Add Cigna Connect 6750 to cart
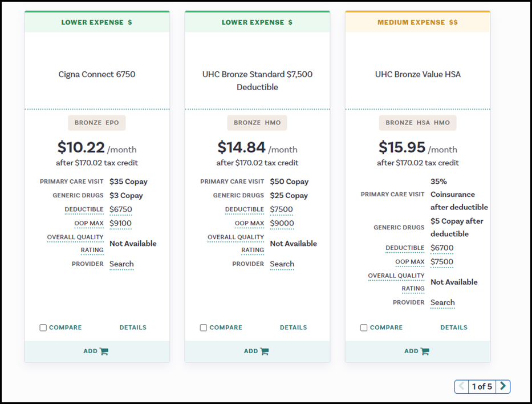The height and width of the screenshot is (404, 532). pyautogui.click(x=96, y=351)
